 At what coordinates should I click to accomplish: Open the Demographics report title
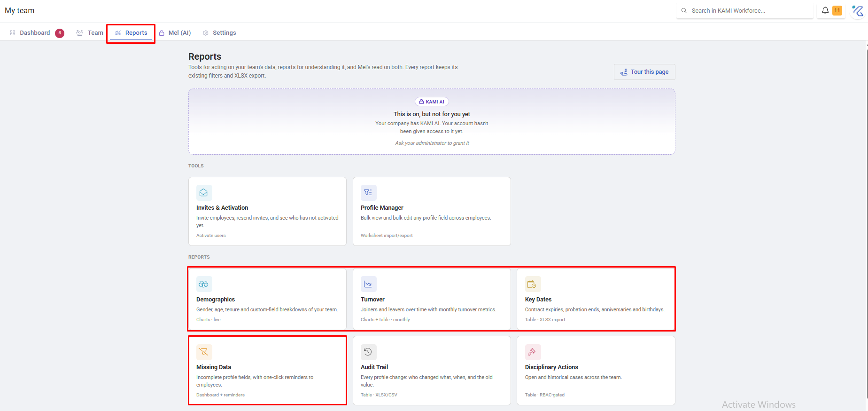216,300
